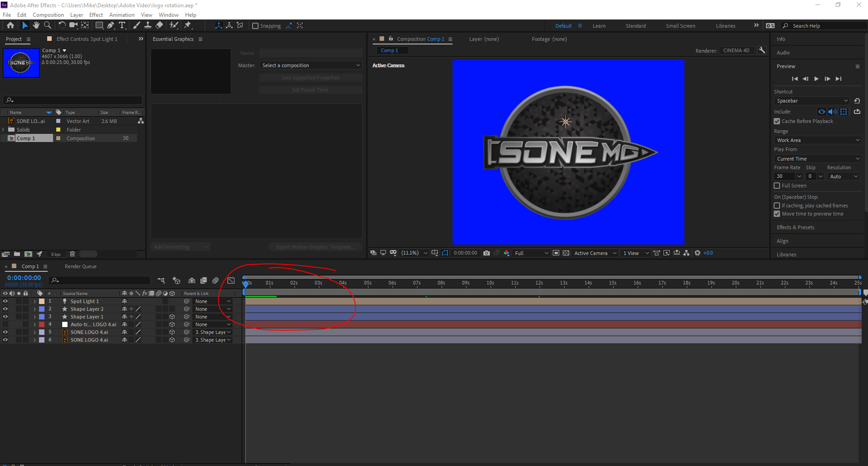Select the Hand tool
Screen dimensions: 868x466
tap(36, 25)
